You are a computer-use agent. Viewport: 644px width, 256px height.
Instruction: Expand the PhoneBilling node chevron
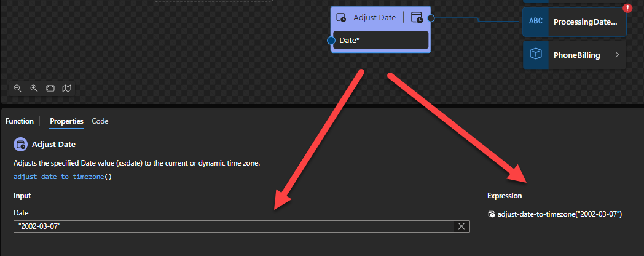point(616,55)
